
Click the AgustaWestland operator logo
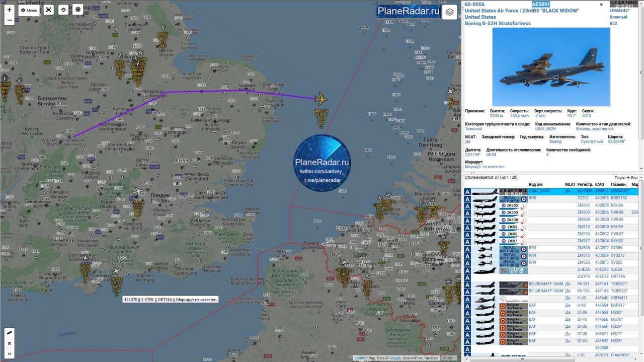(513, 299)
